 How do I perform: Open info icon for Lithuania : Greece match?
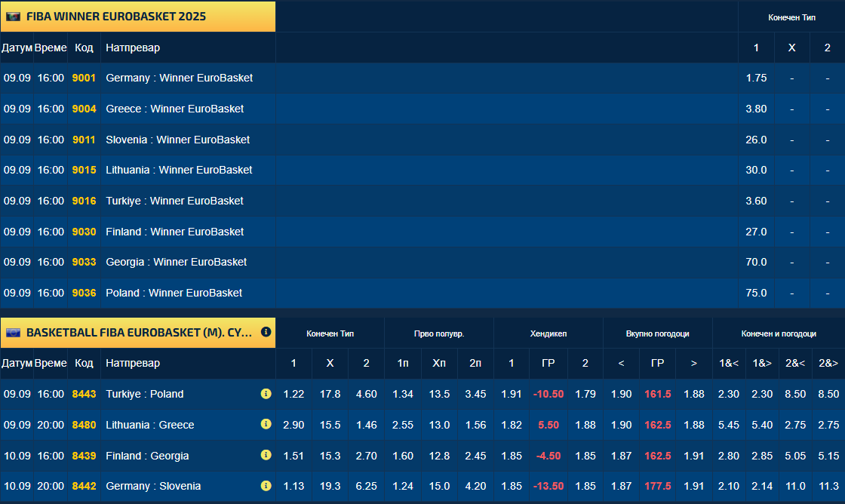266,424
